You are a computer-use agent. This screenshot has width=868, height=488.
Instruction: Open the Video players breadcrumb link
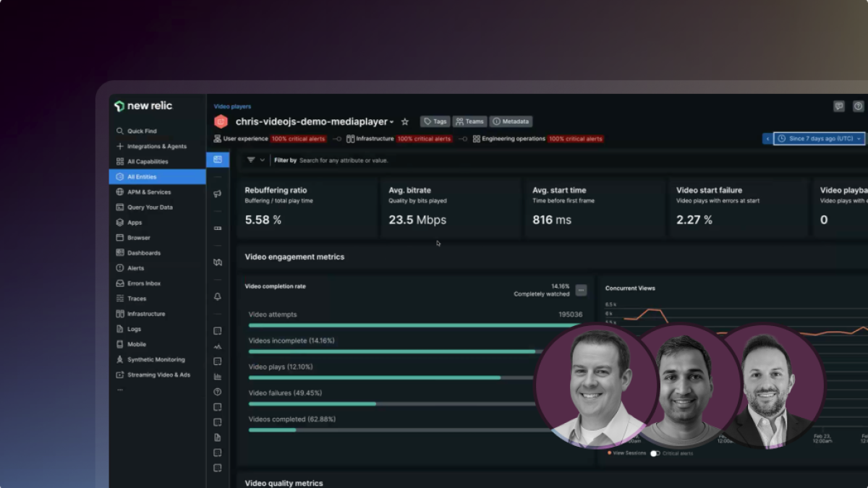coord(232,106)
